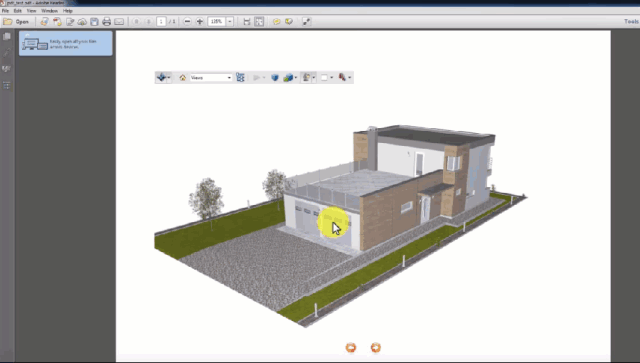
Task: Click the Default View home icon
Action: coord(182,78)
